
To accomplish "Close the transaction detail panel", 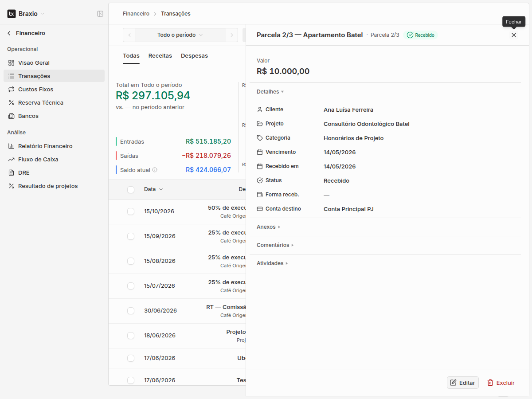I will tap(514, 35).
